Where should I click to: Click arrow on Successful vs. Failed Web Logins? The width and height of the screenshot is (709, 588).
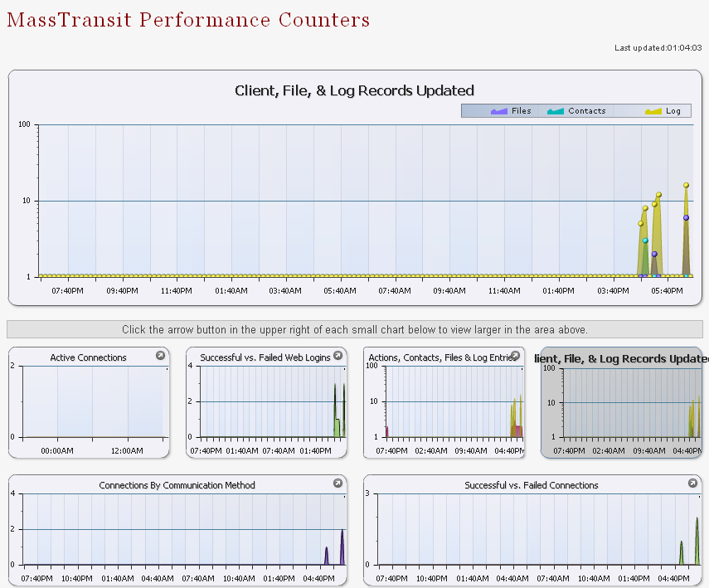pos(338,356)
